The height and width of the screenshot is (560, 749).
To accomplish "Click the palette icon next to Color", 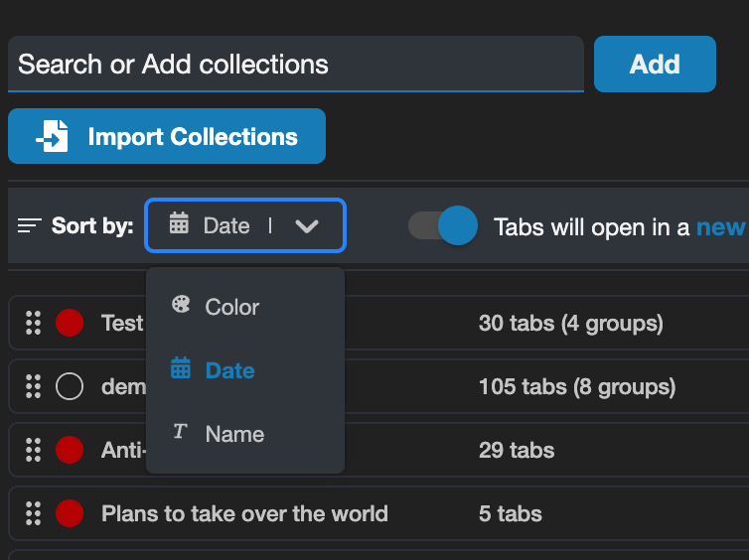I will [x=181, y=304].
